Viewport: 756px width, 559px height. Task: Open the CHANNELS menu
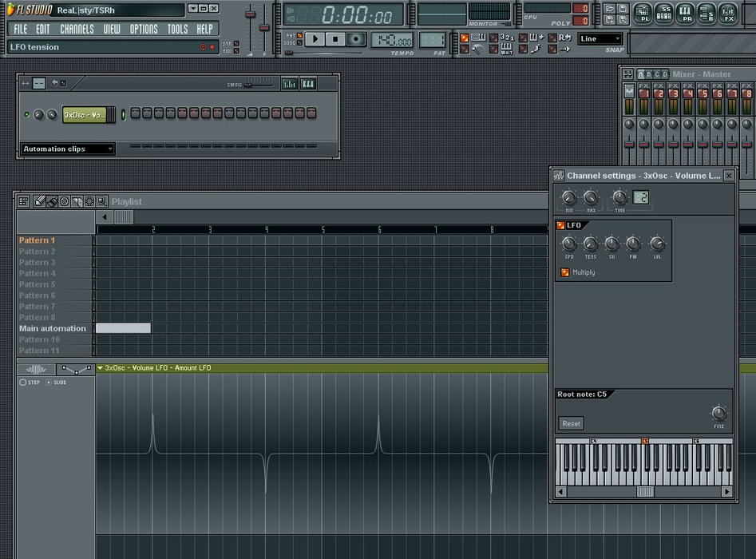[x=77, y=30]
